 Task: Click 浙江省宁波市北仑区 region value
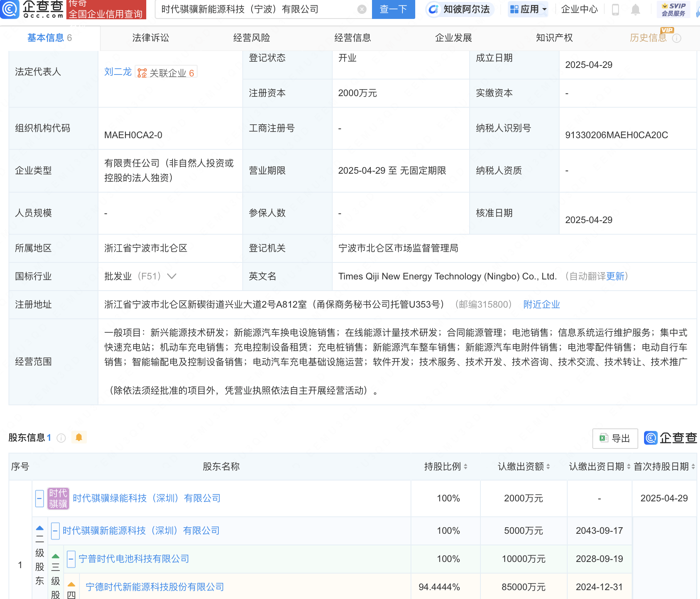click(146, 248)
